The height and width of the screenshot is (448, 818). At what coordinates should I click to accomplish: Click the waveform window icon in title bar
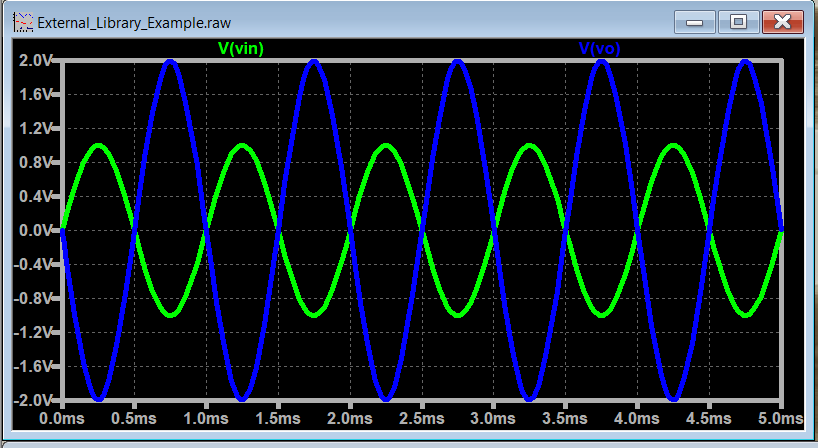[22, 20]
